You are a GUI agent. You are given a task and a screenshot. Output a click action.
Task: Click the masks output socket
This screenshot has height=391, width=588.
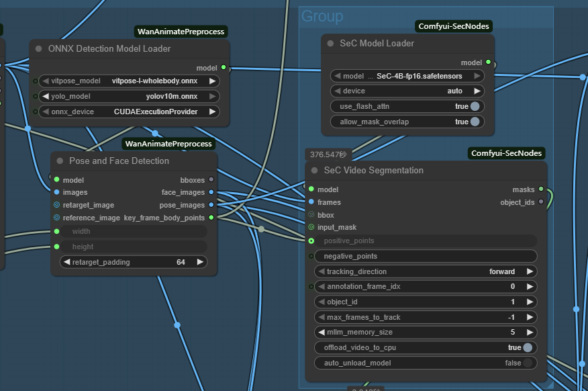tap(541, 189)
